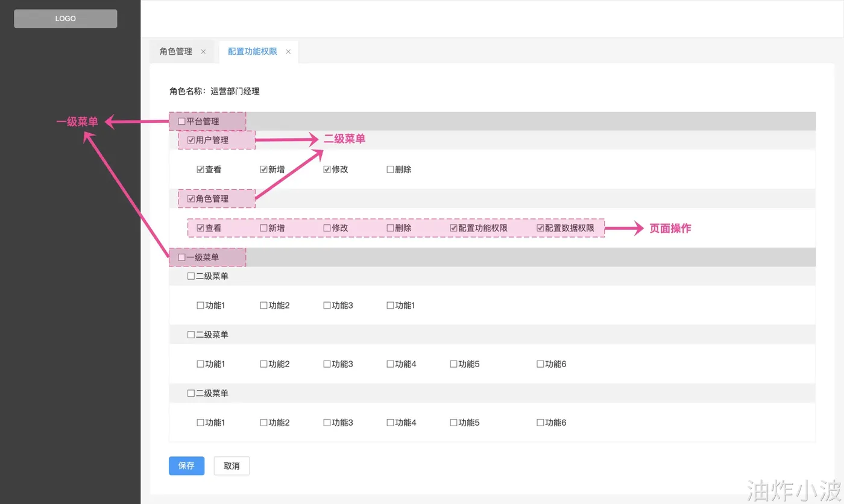Switch to the 角色管理 tab
The image size is (844, 504).
tap(175, 52)
